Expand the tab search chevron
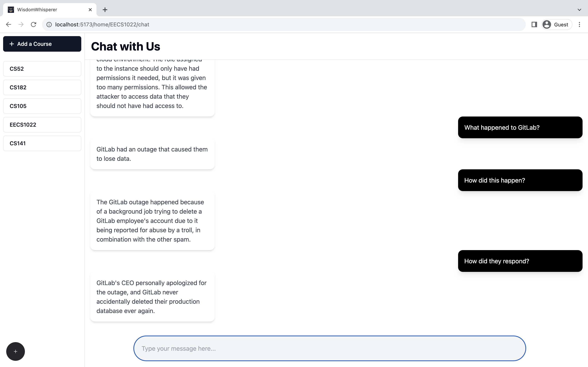Image resolution: width=588 pixels, height=367 pixels. (579, 10)
